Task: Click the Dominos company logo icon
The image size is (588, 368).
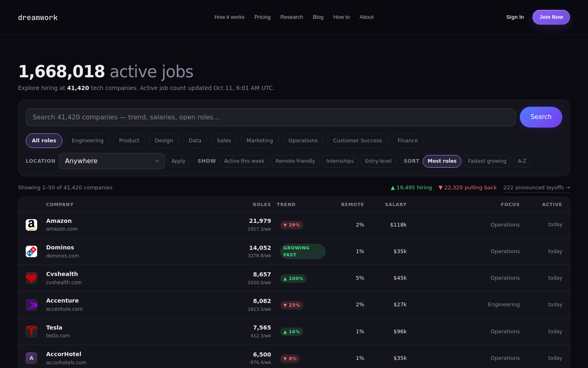Action: (31, 251)
